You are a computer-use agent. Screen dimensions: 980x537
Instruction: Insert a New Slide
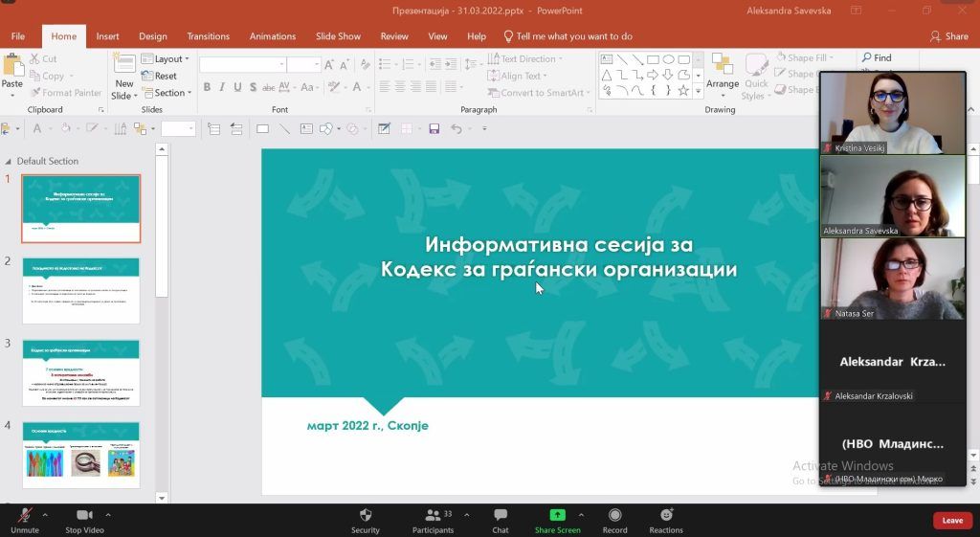coord(123,77)
